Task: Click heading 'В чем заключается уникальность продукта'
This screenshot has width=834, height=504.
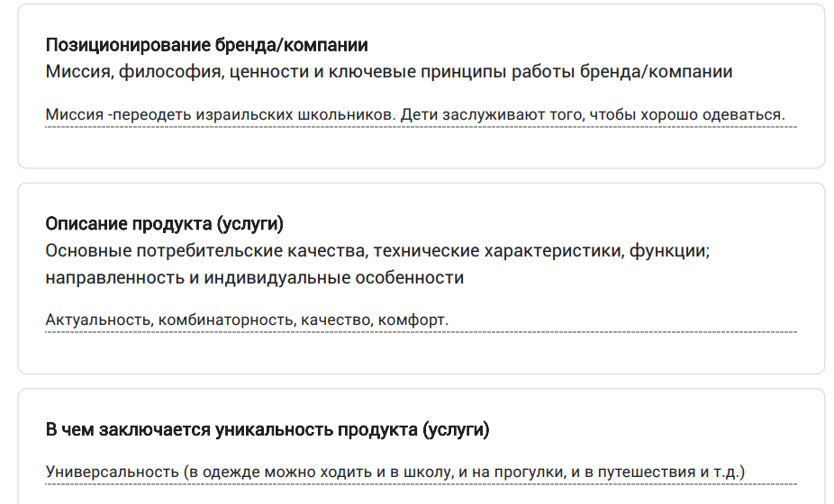Action: [267, 429]
